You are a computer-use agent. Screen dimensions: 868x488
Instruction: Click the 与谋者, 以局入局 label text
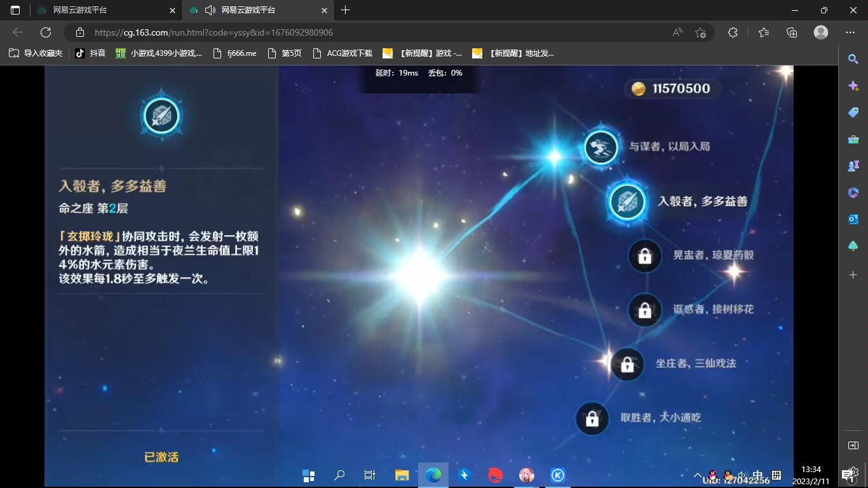click(x=669, y=147)
